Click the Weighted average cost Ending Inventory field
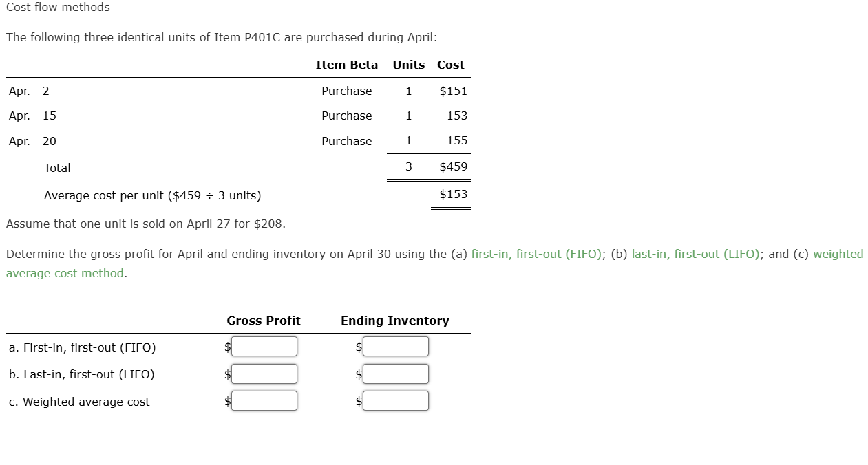The width and height of the screenshot is (868, 465). (396, 400)
